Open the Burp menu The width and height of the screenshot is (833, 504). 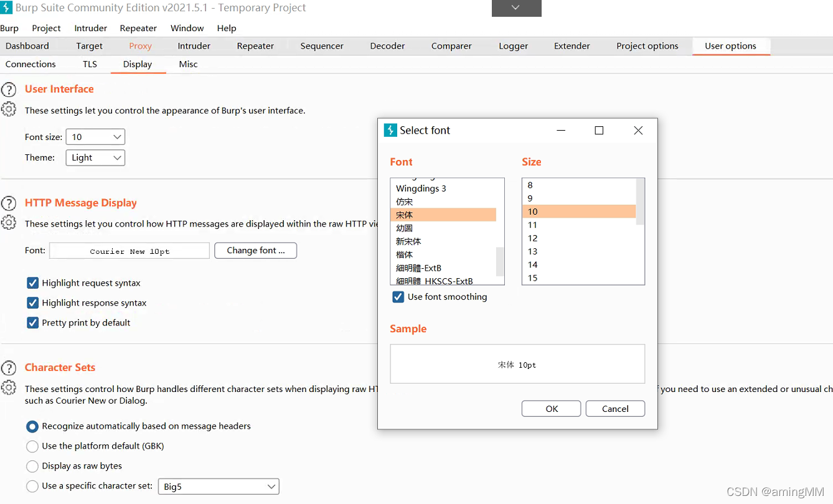[x=9, y=28]
